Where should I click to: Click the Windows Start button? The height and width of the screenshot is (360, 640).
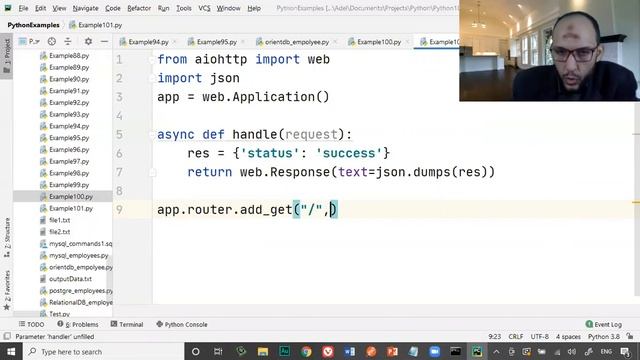11,351
